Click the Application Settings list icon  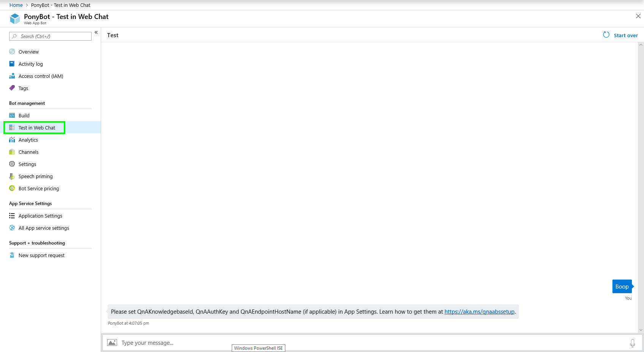point(12,216)
